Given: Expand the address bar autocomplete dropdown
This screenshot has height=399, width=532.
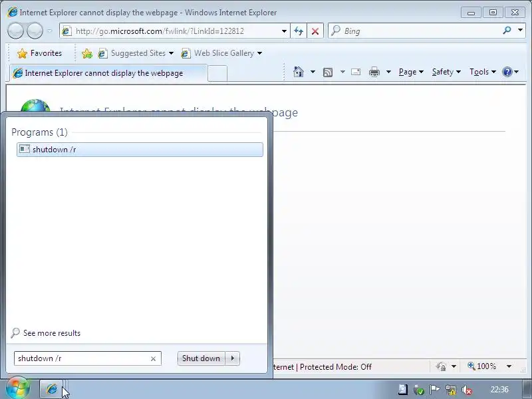Looking at the screenshot, I should click(284, 31).
